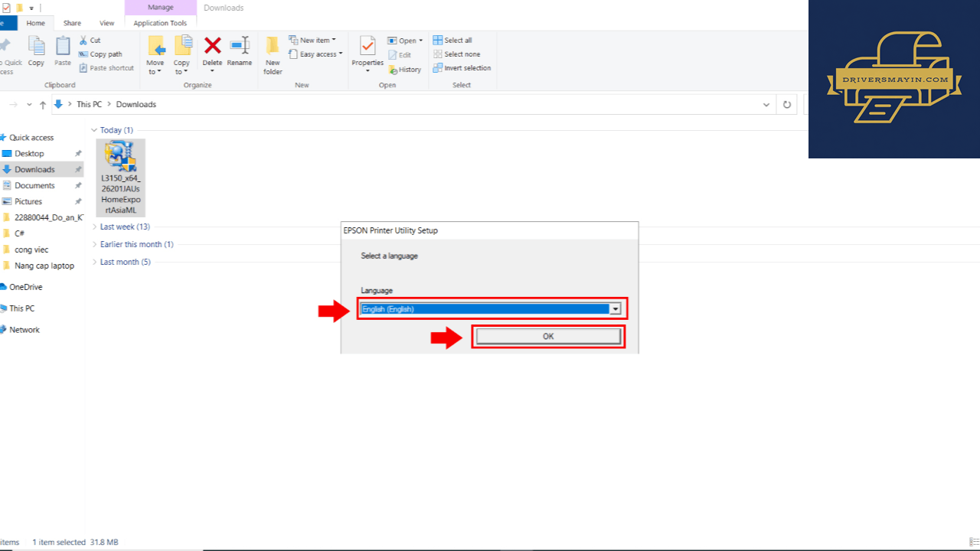This screenshot has height=551, width=980.
Task: Select Downloads in the navigation pane
Action: pyautogui.click(x=34, y=170)
